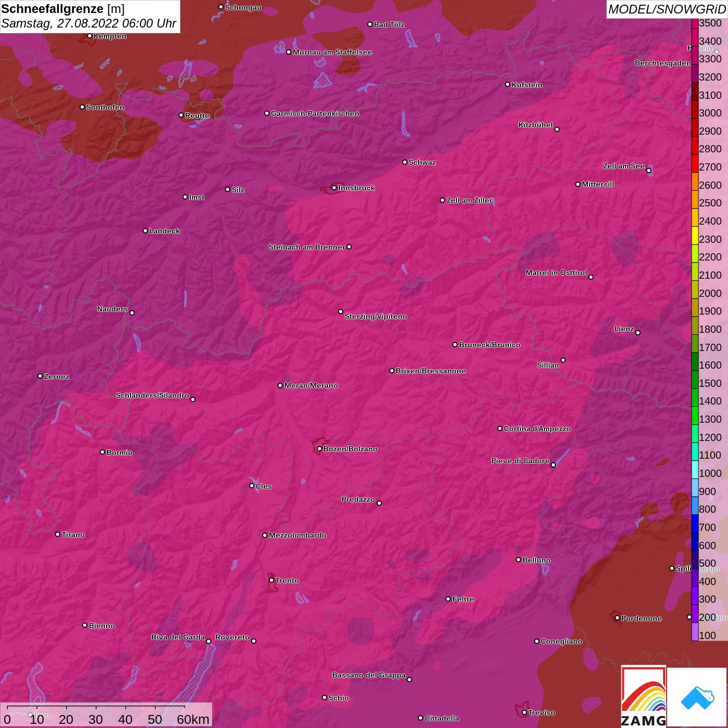728x728 pixels.
Task: Click the Predazzo label
Action: [x=358, y=499]
